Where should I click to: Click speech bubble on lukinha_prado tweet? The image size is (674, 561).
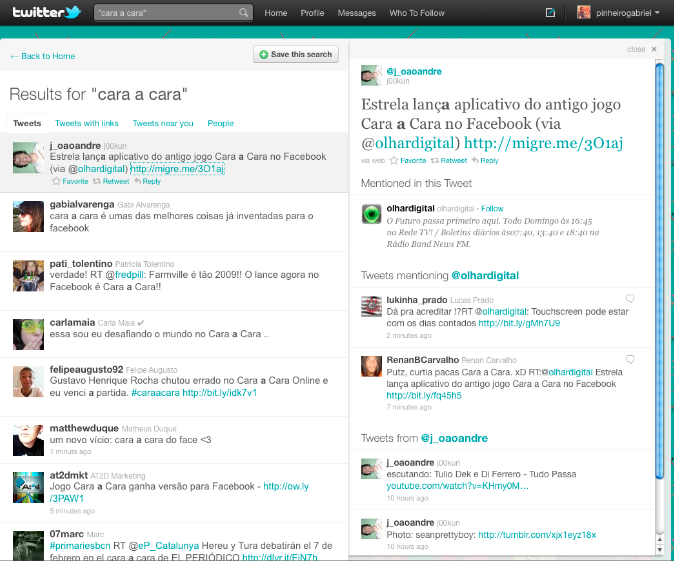(x=630, y=298)
